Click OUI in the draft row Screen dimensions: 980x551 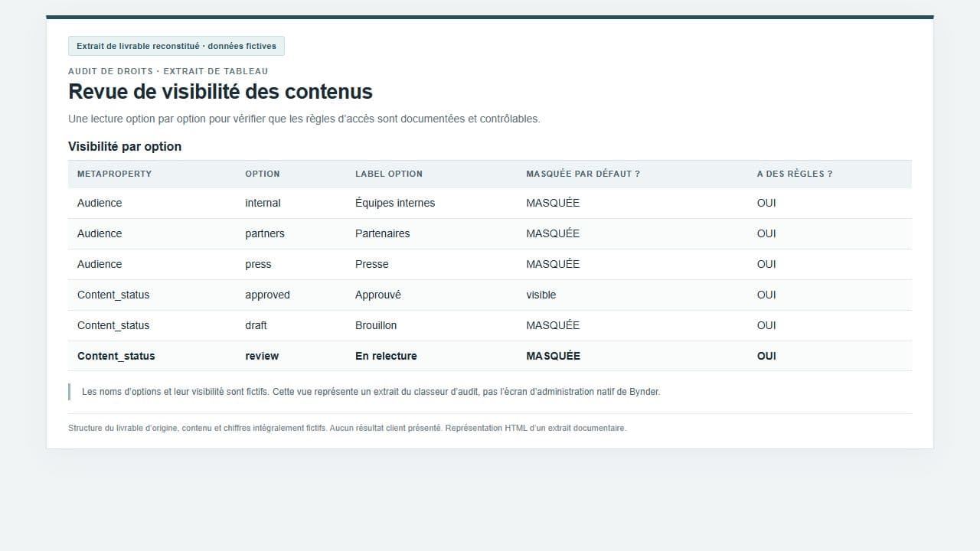pos(766,325)
